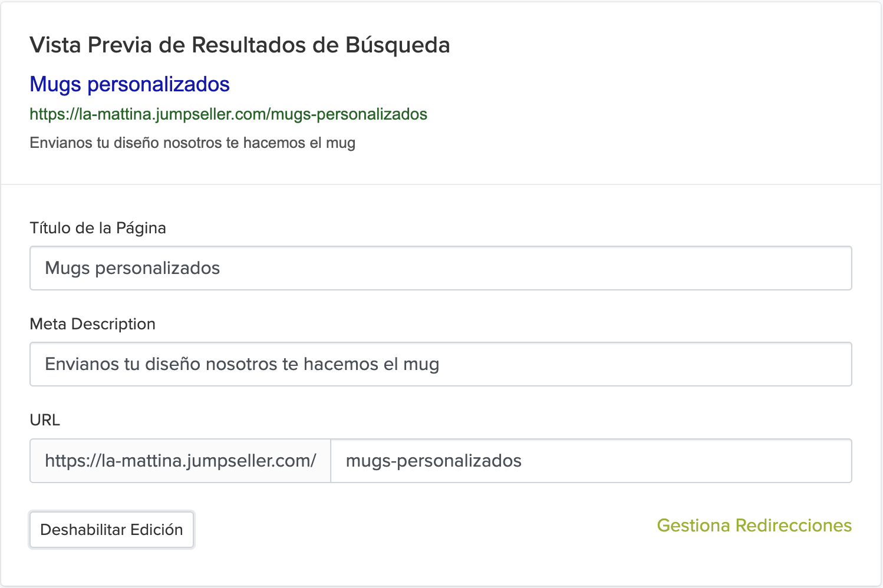Click the "URL" label above the URL field
The image size is (883, 588).
[45, 420]
